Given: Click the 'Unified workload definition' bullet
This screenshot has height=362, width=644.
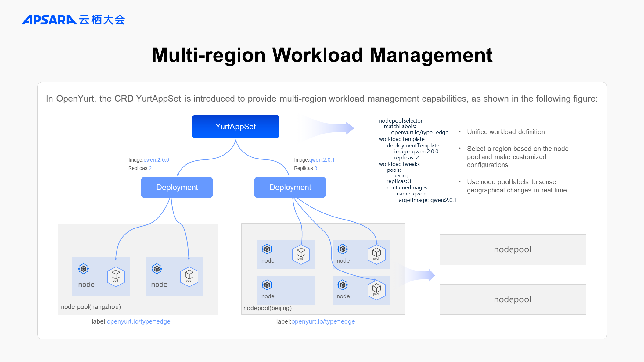Looking at the screenshot, I should point(506,132).
